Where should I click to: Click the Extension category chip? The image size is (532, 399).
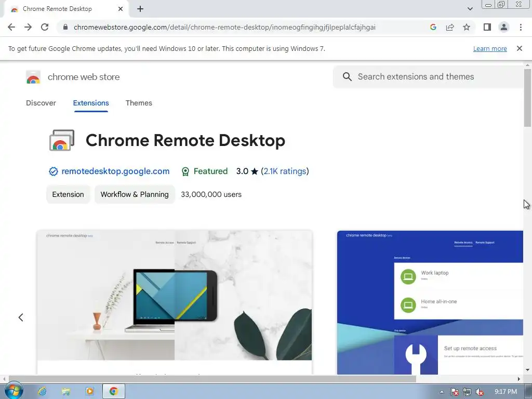point(68,194)
